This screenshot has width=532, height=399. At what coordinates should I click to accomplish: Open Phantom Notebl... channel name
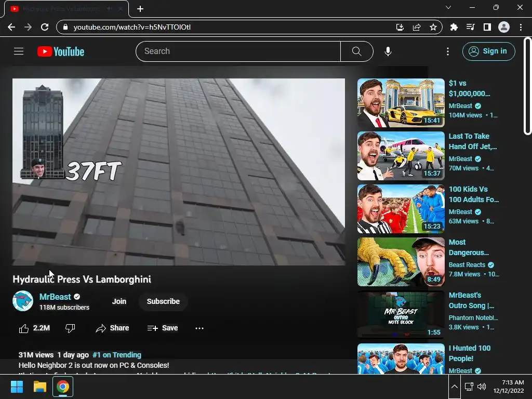click(x=473, y=317)
